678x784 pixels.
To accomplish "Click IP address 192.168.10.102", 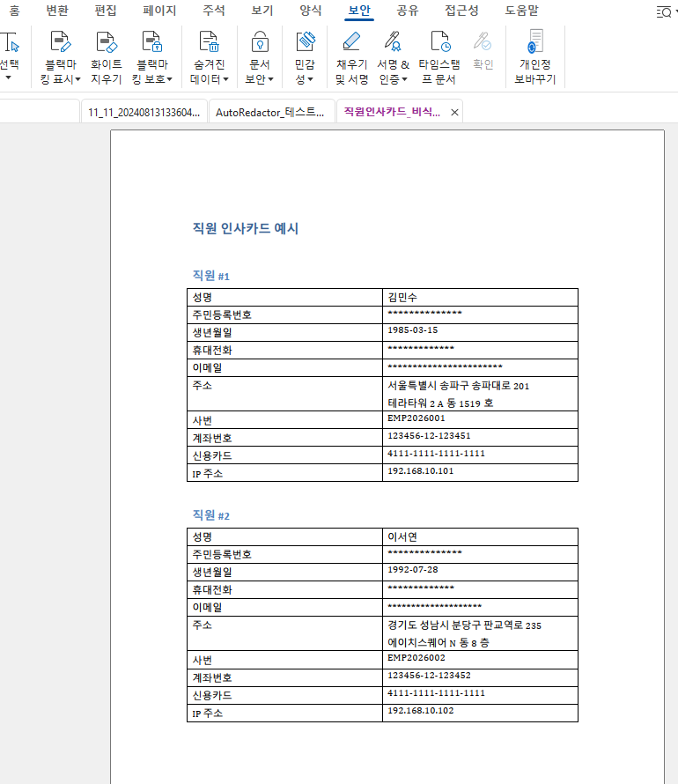I will [x=421, y=711].
